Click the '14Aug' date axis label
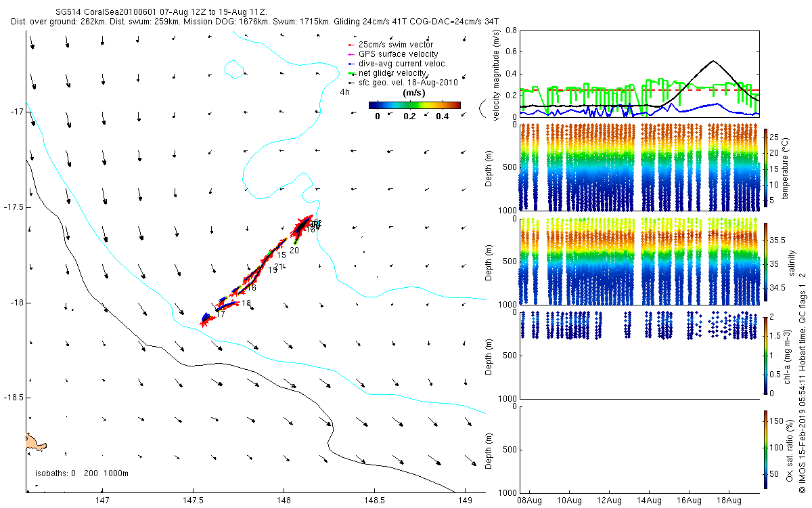 (x=648, y=501)
